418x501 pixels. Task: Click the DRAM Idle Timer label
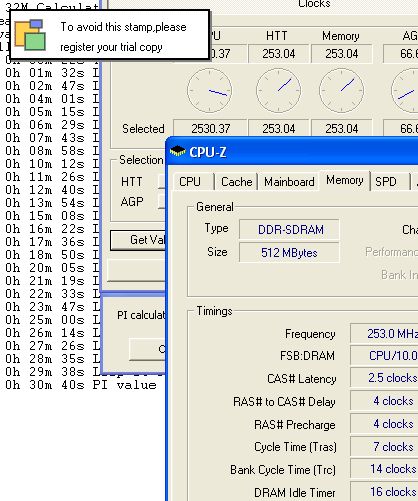tap(295, 493)
